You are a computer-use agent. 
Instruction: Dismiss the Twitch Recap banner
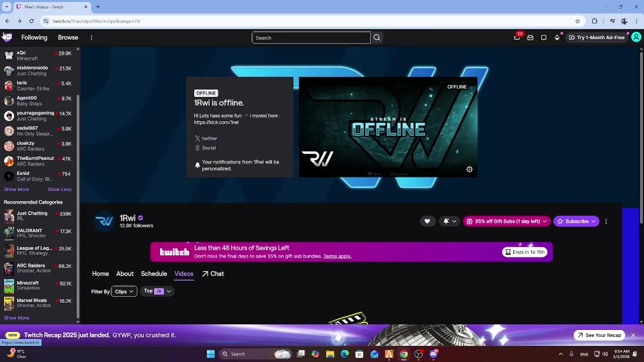coord(633,335)
